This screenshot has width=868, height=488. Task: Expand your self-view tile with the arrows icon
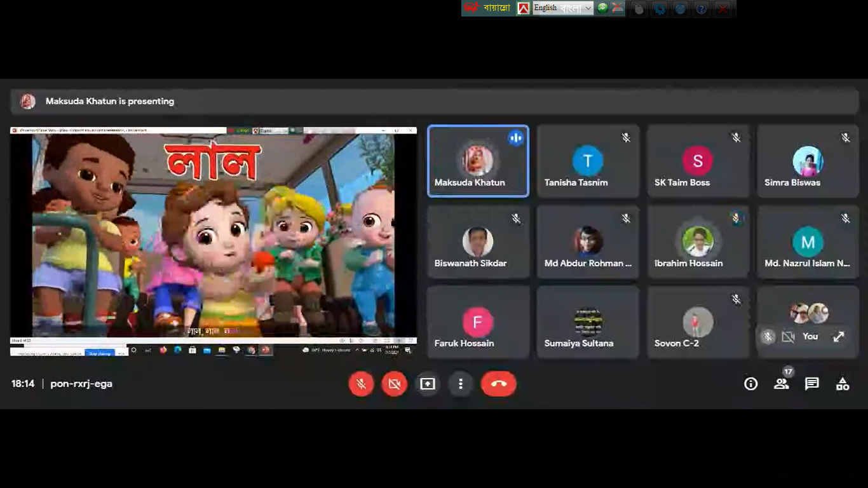tap(839, 337)
